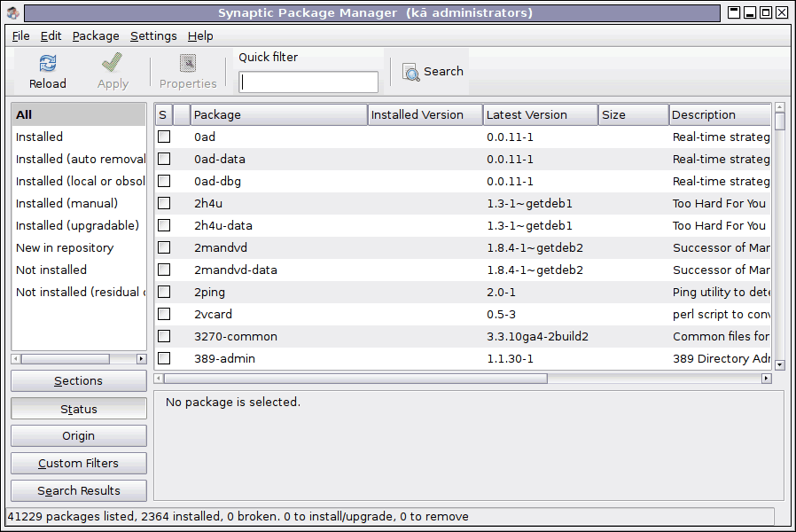Select Installed (auto removable) filter
Viewport: 796px width, 532px height.
point(79,159)
